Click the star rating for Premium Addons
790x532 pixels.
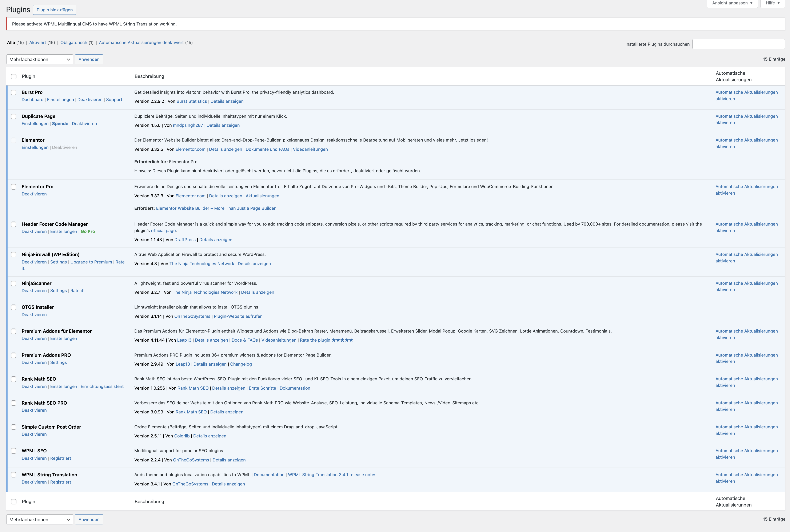342,340
